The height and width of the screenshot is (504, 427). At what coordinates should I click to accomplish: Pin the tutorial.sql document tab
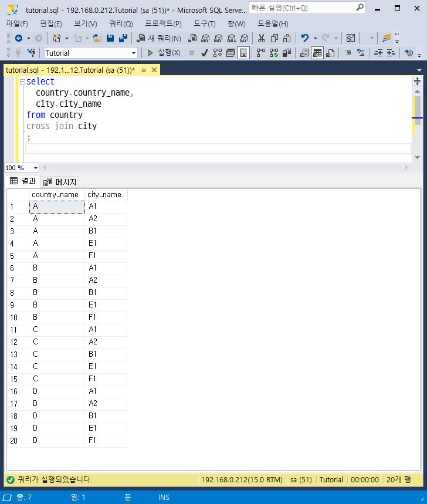(x=143, y=70)
